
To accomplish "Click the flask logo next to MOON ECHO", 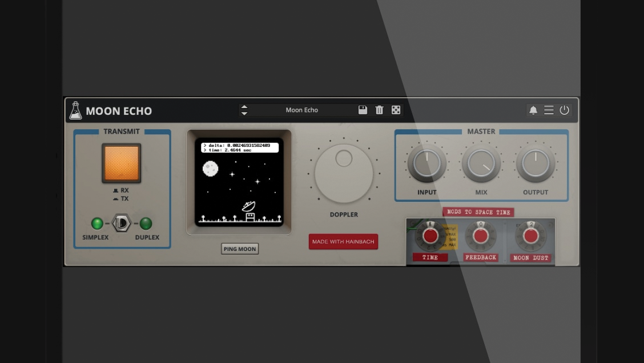I will click(x=76, y=110).
